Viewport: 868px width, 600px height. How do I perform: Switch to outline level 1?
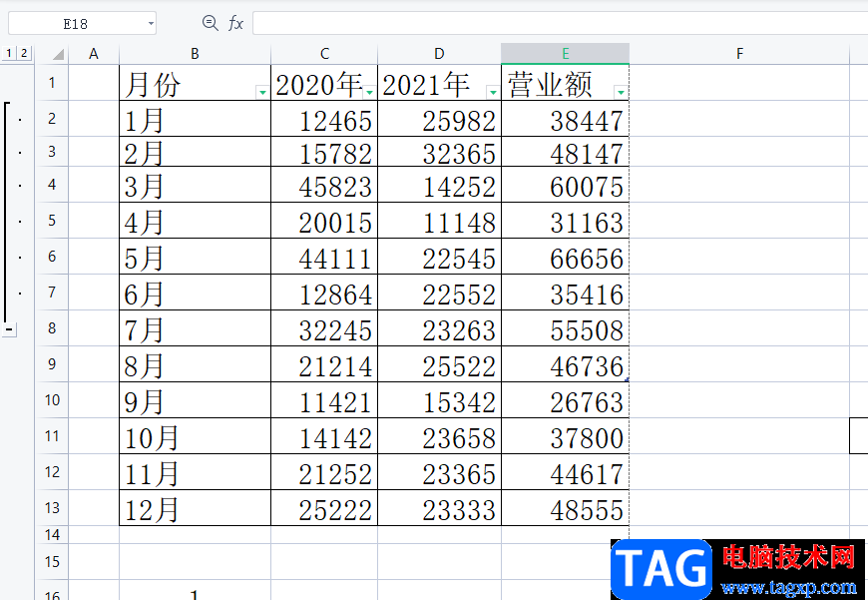point(9,53)
